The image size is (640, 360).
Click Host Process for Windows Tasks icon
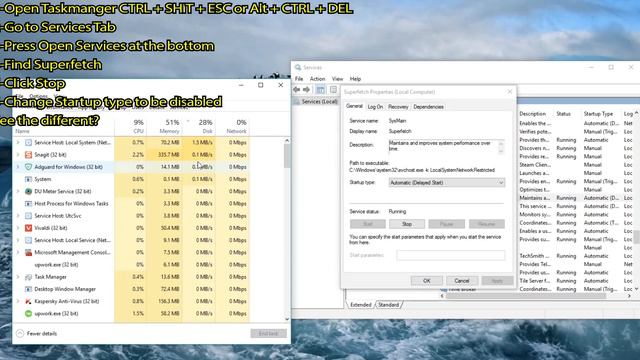(28, 204)
